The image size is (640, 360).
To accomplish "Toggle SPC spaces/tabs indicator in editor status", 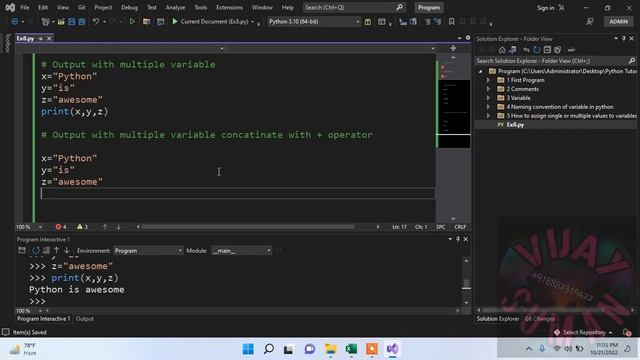I will 440,227.
